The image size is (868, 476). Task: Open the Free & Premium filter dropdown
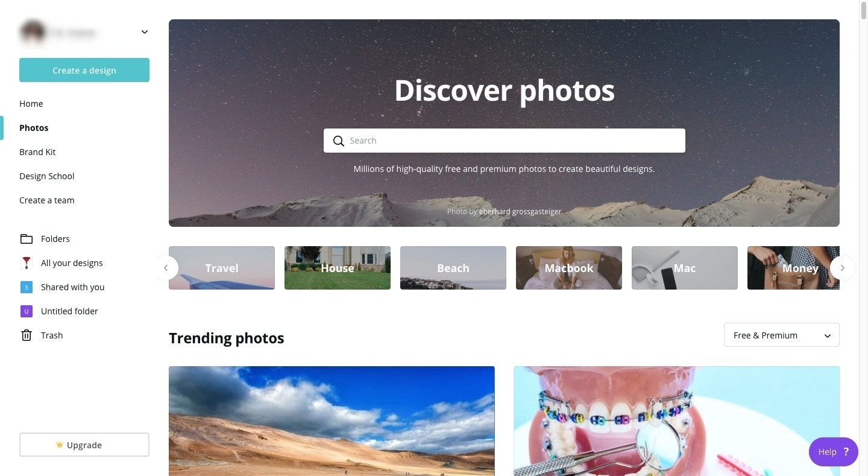[x=781, y=335]
